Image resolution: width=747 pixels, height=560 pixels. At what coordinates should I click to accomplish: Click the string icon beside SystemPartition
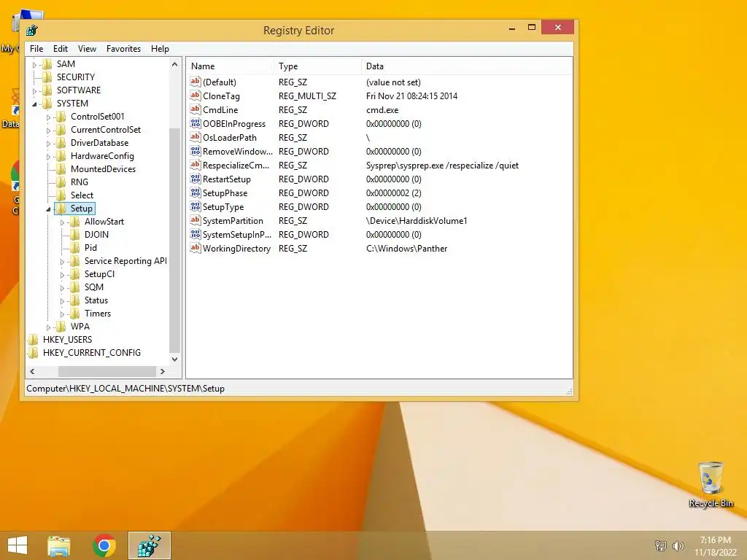click(196, 220)
